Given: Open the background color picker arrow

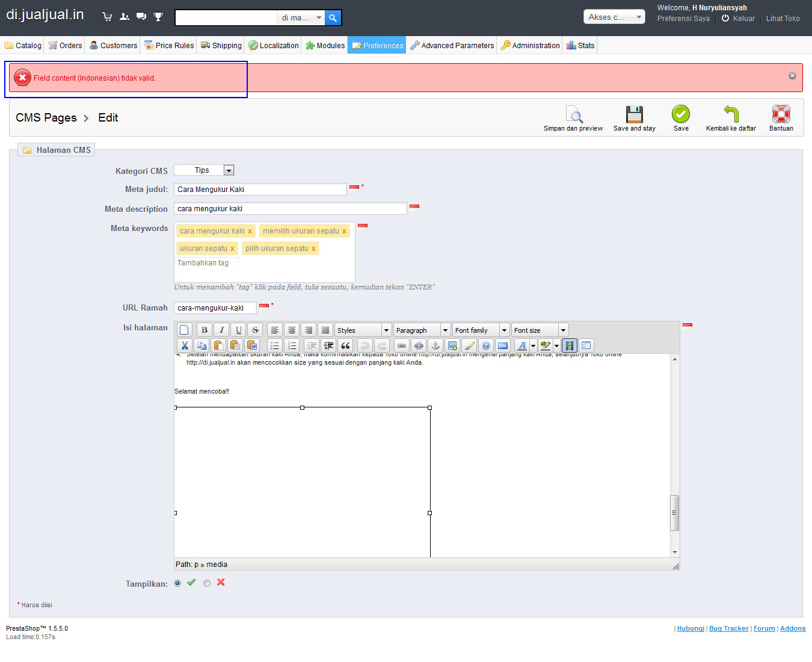Looking at the screenshot, I should pos(556,345).
